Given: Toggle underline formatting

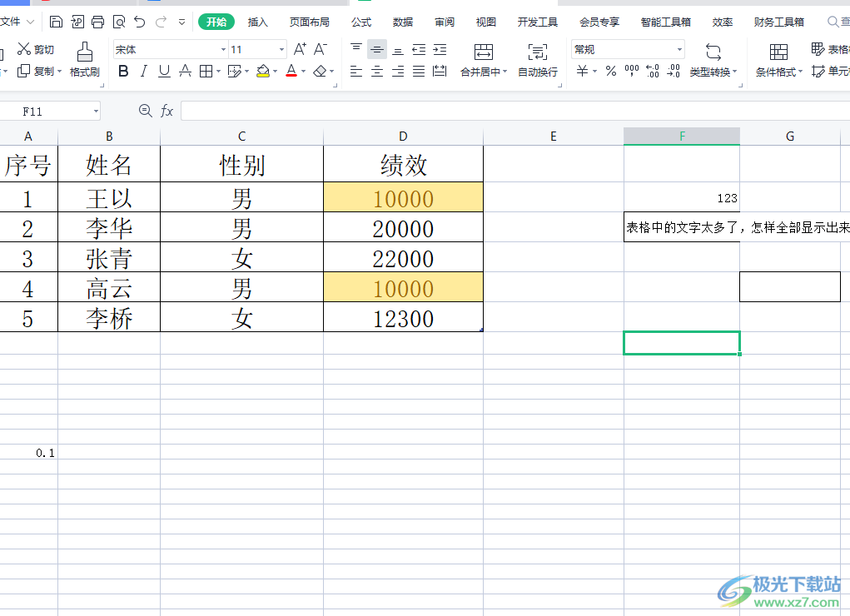Looking at the screenshot, I should tap(164, 71).
